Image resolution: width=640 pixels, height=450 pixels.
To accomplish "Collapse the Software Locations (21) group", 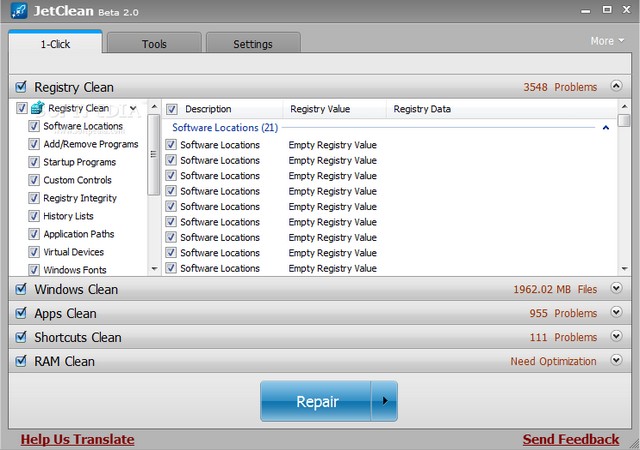I will pyautogui.click(x=606, y=128).
